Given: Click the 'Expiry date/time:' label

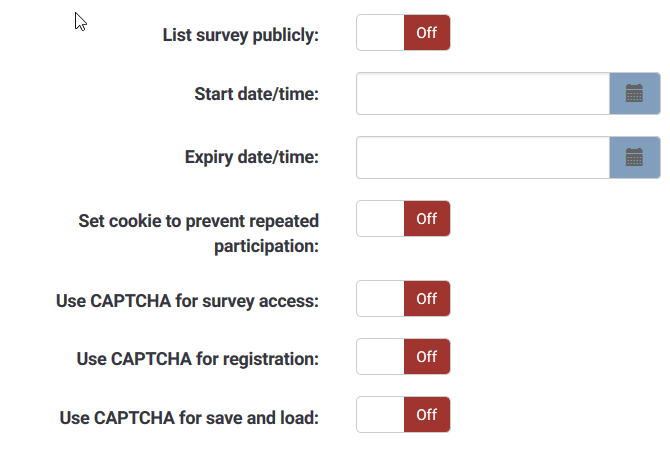Looking at the screenshot, I should click(252, 157).
